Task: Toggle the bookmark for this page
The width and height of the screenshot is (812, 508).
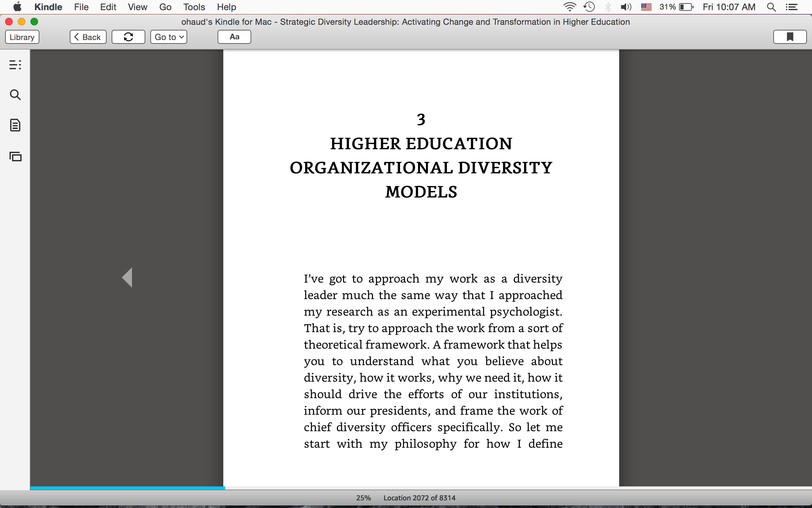Action: pos(790,37)
